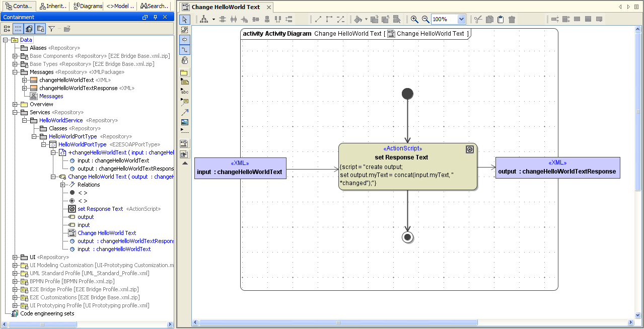This screenshot has height=329, width=644.
Task: Click the Cut scissors icon
Action: coord(478,19)
